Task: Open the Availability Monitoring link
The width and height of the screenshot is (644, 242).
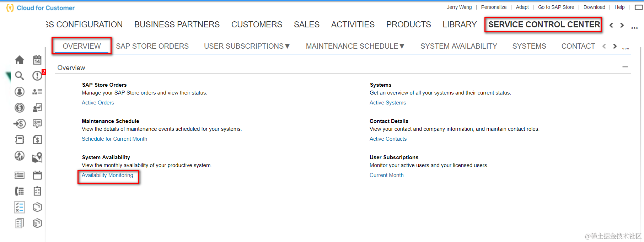Action: pyautogui.click(x=107, y=175)
